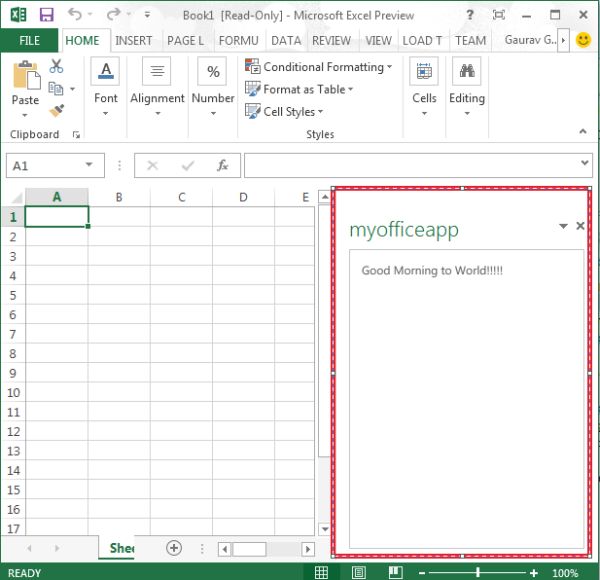Click the Excel logo icon in title bar

tap(18, 15)
